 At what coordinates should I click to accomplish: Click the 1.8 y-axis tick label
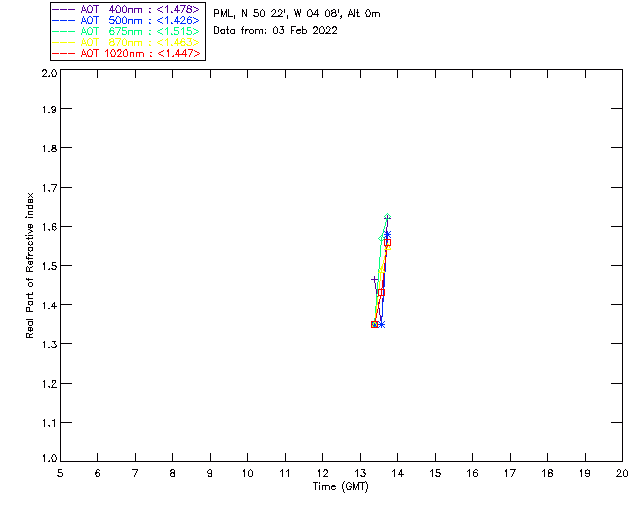click(49, 148)
